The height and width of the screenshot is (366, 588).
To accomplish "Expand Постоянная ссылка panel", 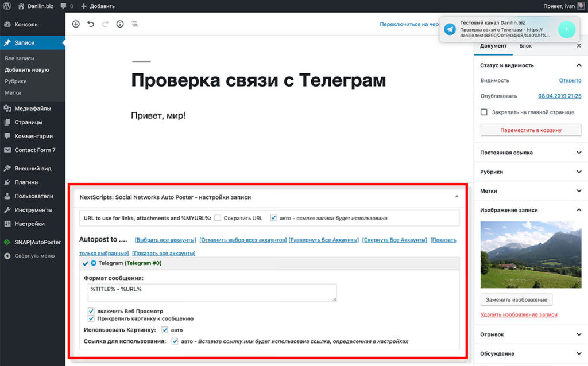I will [x=531, y=153].
